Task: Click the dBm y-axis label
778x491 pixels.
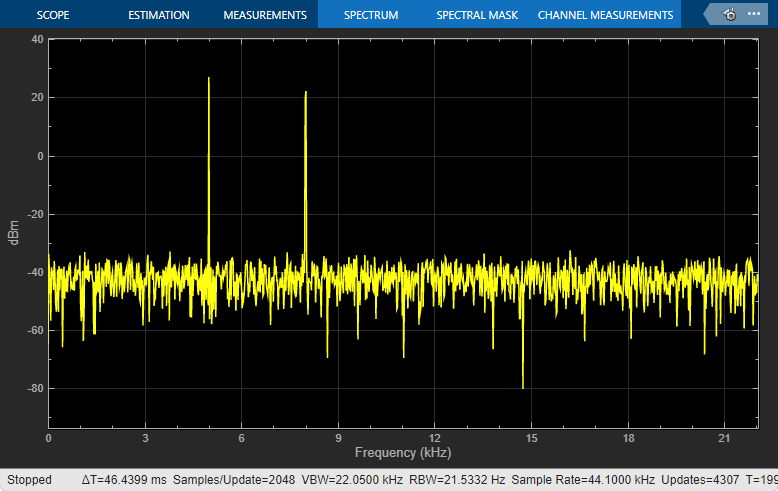Action: coord(13,233)
